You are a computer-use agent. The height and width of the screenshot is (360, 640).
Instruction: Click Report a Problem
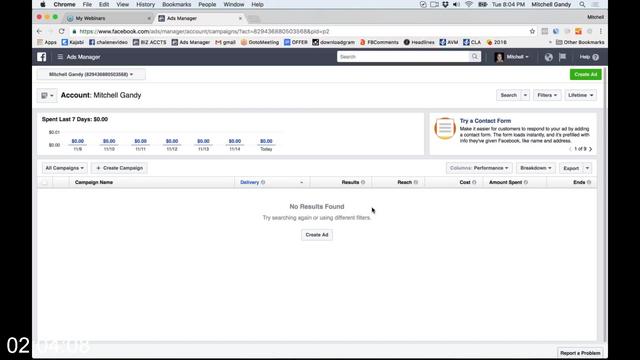(x=580, y=353)
